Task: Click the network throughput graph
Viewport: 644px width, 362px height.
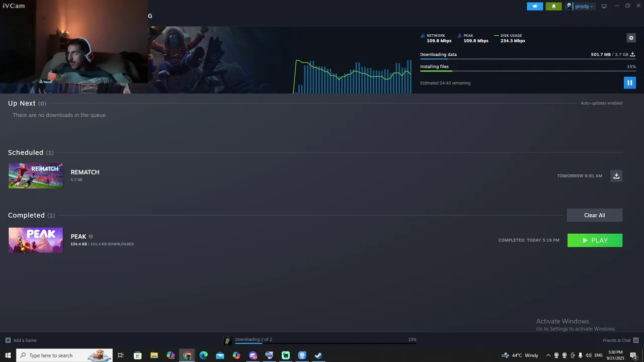Action: pos(353,76)
